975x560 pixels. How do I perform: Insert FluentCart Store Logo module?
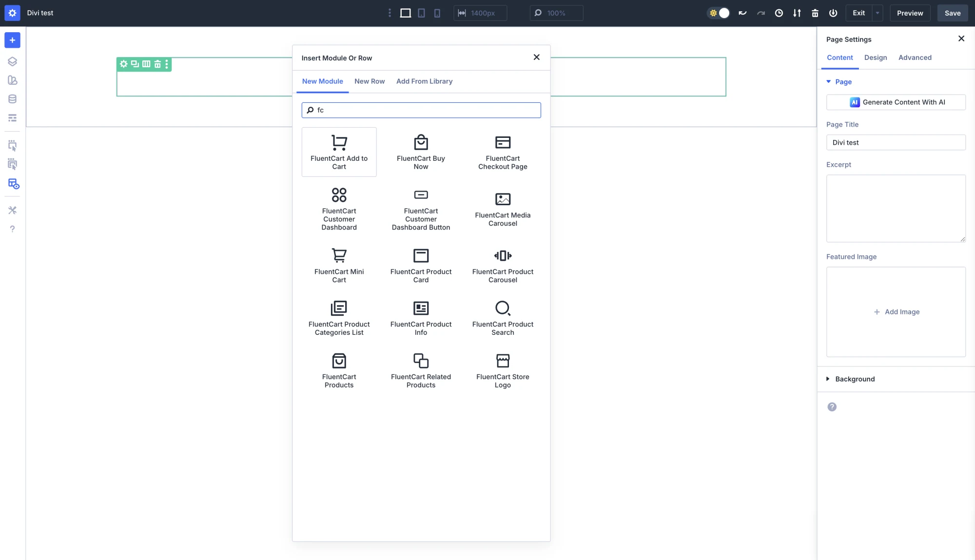tap(503, 371)
